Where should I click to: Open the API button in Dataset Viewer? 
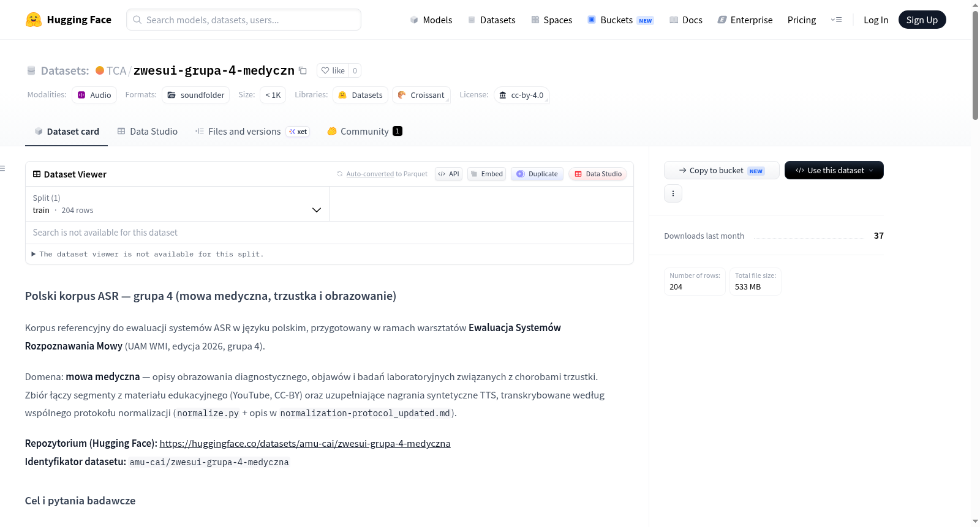click(448, 174)
